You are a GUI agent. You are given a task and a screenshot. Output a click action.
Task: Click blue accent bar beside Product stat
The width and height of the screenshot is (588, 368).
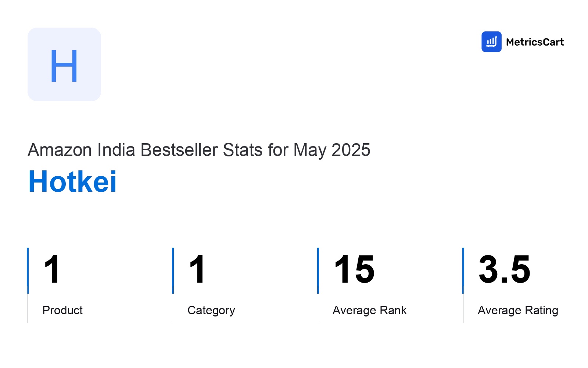[28, 270]
